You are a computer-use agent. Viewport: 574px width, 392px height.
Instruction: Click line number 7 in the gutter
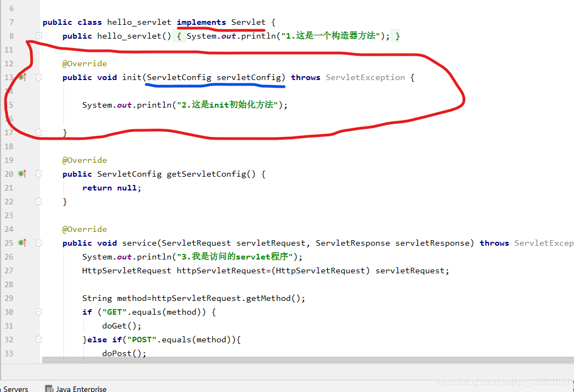pos(12,22)
